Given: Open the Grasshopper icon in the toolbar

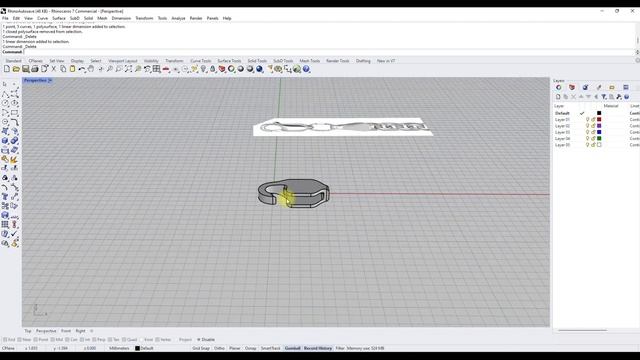Looking at the screenshot, I should [x=297, y=69].
